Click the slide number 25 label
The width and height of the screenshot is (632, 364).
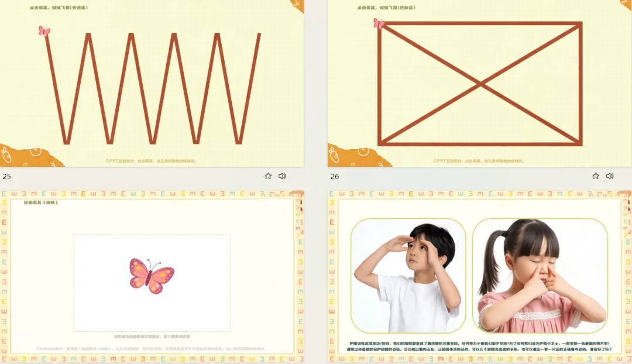[x=7, y=177]
